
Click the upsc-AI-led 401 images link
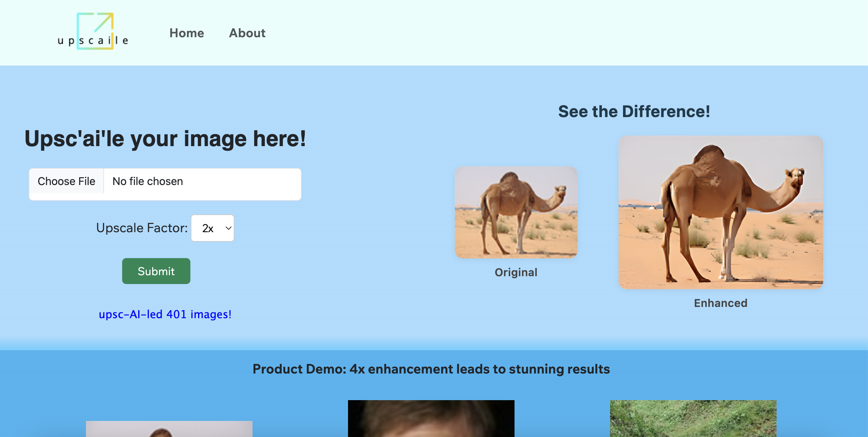165,314
